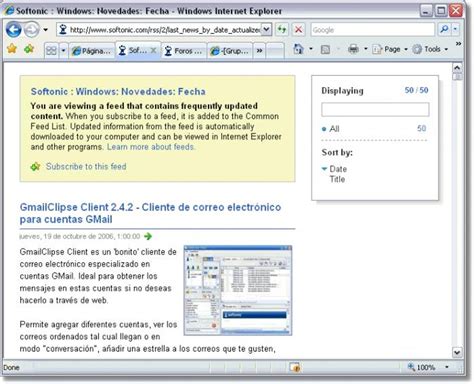
Task: Open the Learn more about feeds link
Action: [151, 147]
